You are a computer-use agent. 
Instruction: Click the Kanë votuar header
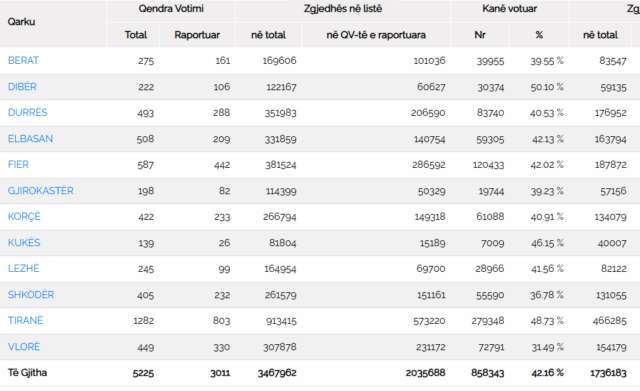pos(510,9)
